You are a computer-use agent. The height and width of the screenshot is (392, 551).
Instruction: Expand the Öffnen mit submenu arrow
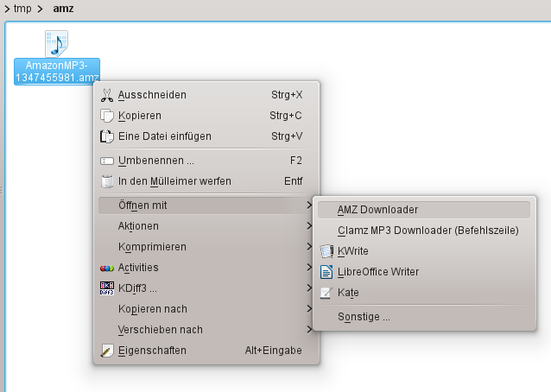[309, 205]
